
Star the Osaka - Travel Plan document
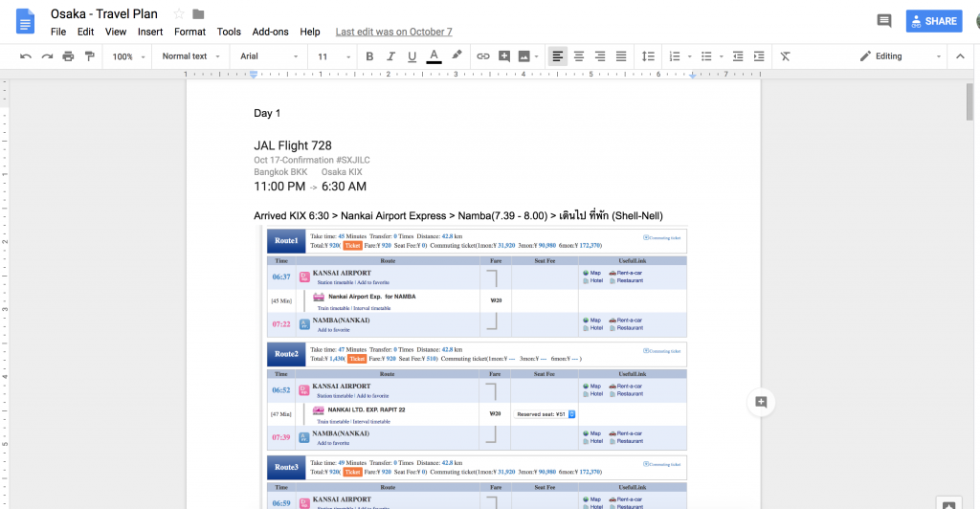[x=179, y=13]
